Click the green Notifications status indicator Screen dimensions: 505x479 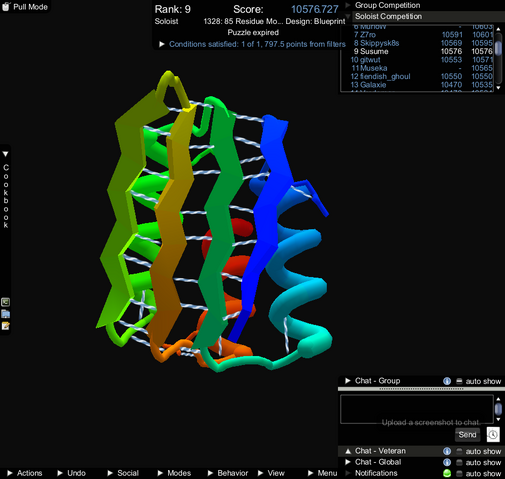pyautogui.click(x=447, y=473)
